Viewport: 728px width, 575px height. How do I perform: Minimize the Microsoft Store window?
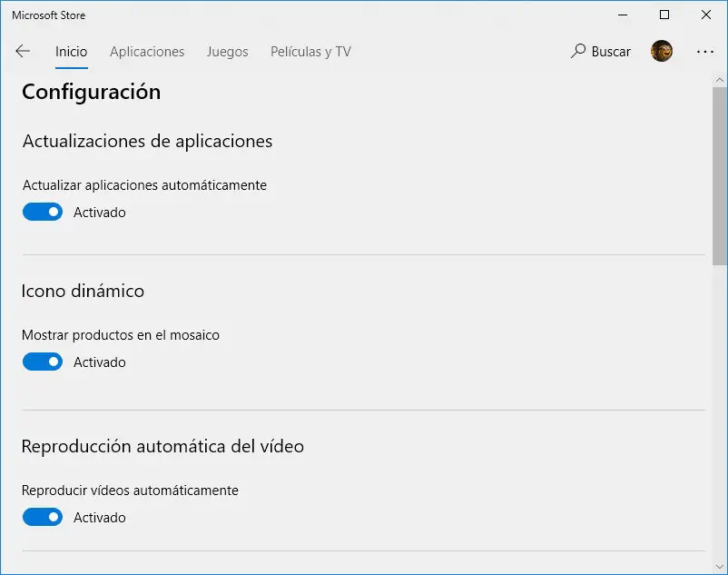[623, 15]
